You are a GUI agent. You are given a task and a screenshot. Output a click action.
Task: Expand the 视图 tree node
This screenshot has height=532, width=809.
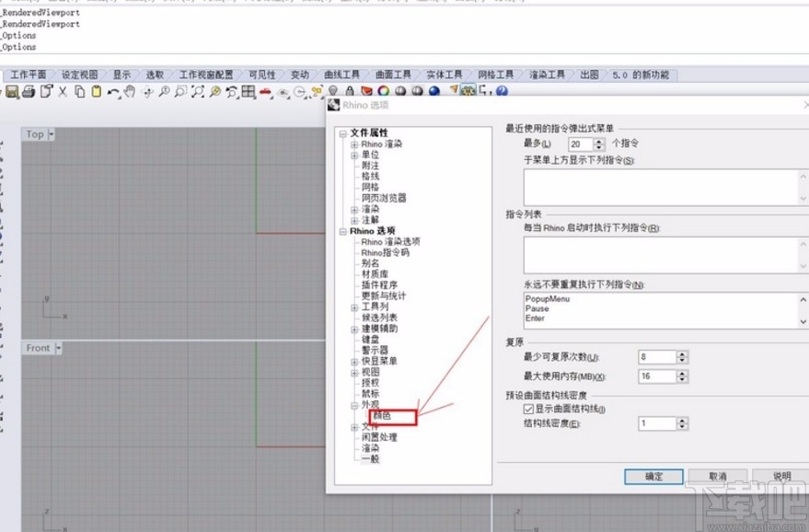tap(354, 373)
